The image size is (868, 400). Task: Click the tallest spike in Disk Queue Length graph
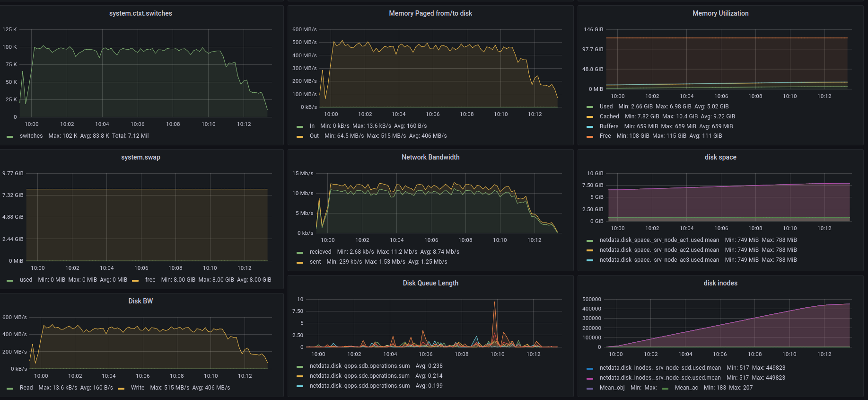(x=494, y=303)
